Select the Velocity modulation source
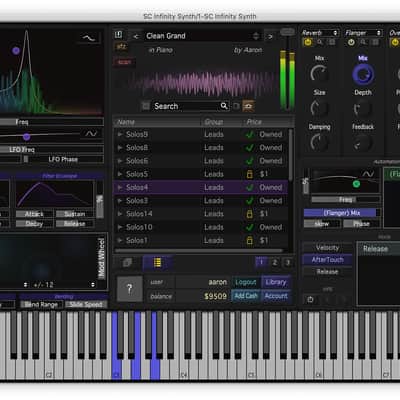 point(327,248)
